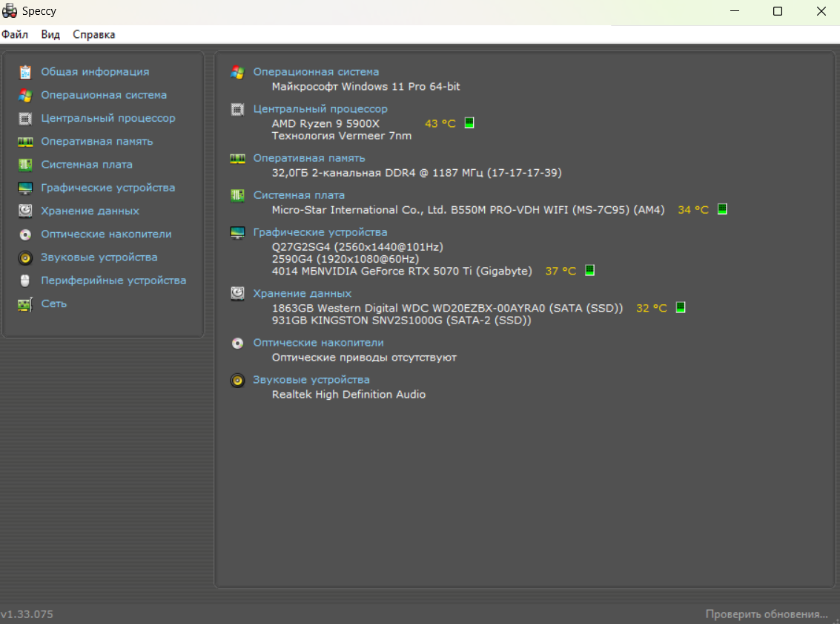Click the clipboard icon beside Общая информация in the sidebar
The width and height of the screenshot is (840, 624).
point(25,72)
